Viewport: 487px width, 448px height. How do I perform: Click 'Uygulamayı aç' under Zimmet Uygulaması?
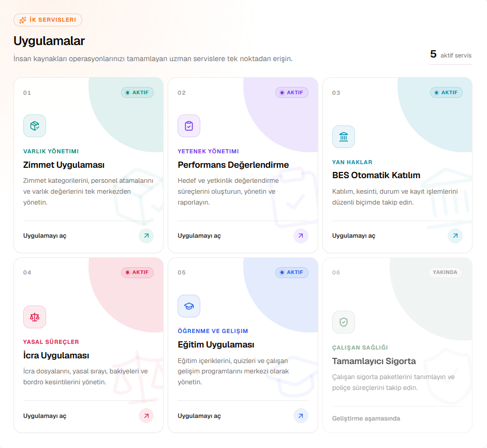(45, 236)
